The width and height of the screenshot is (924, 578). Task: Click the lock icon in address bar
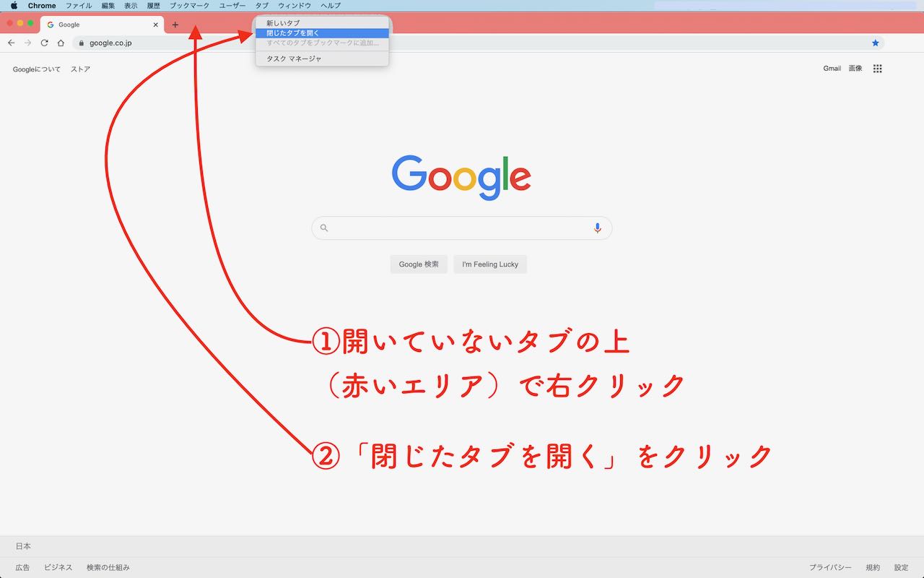click(82, 43)
